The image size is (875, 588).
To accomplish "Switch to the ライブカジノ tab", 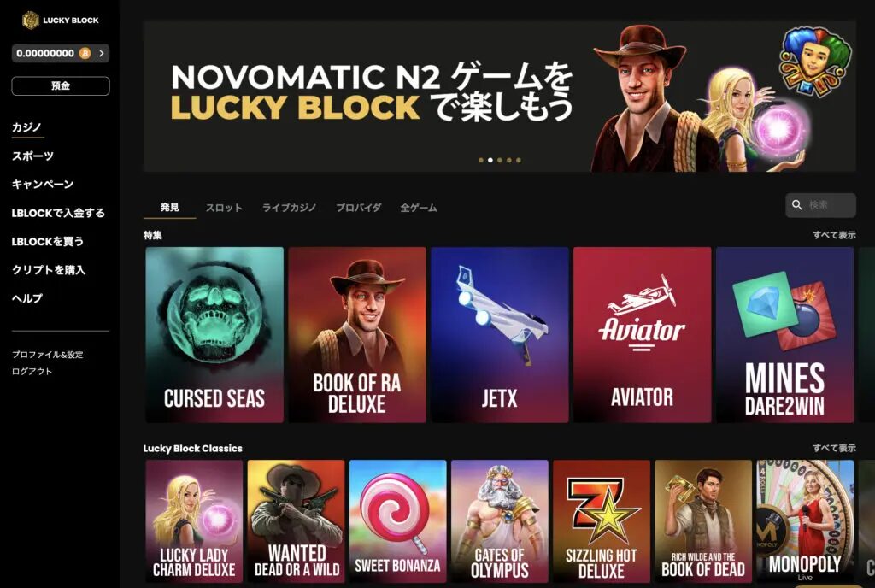I will click(x=289, y=208).
